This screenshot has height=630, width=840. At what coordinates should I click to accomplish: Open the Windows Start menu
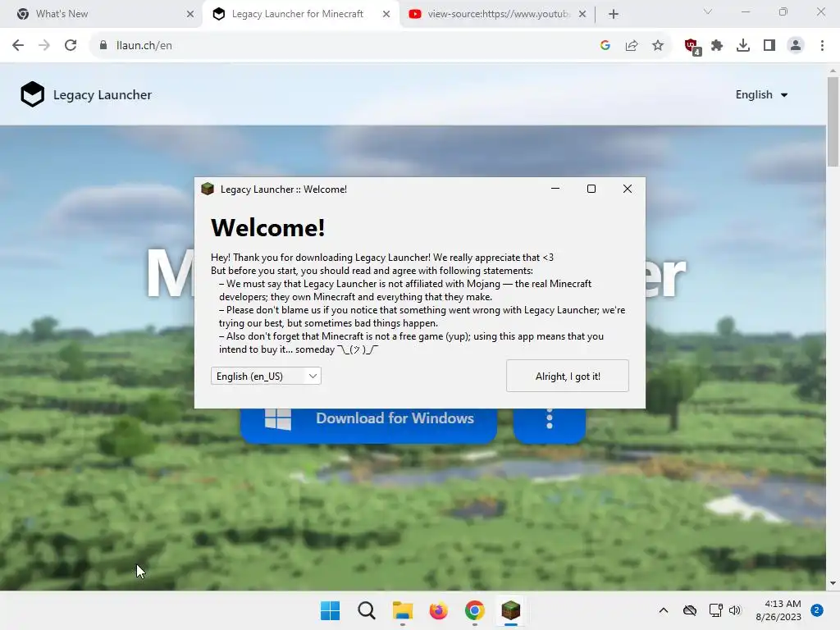click(x=330, y=610)
